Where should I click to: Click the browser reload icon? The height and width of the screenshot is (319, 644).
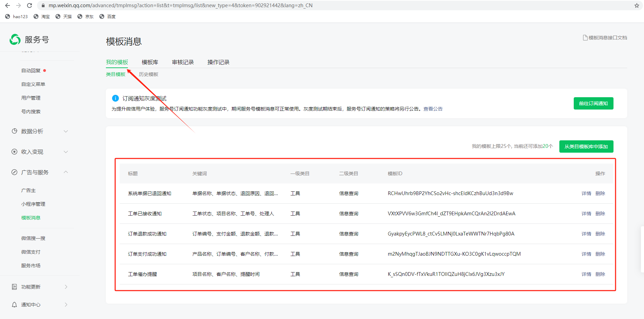(x=29, y=5)
